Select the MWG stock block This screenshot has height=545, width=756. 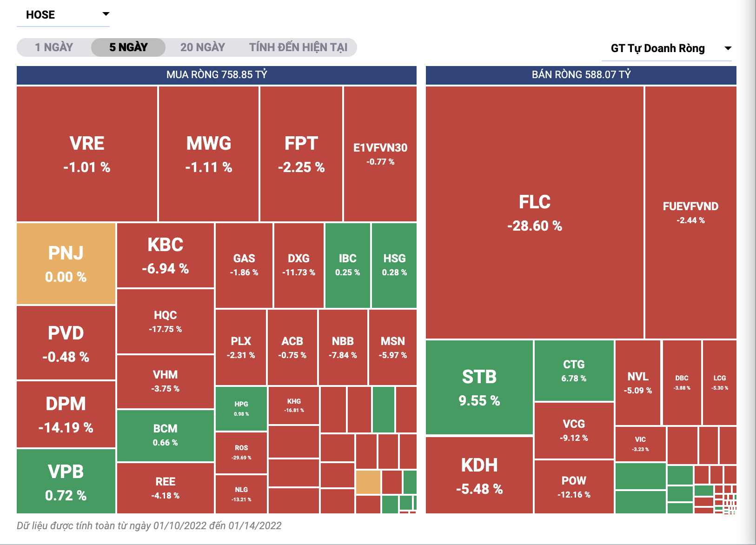209,154
